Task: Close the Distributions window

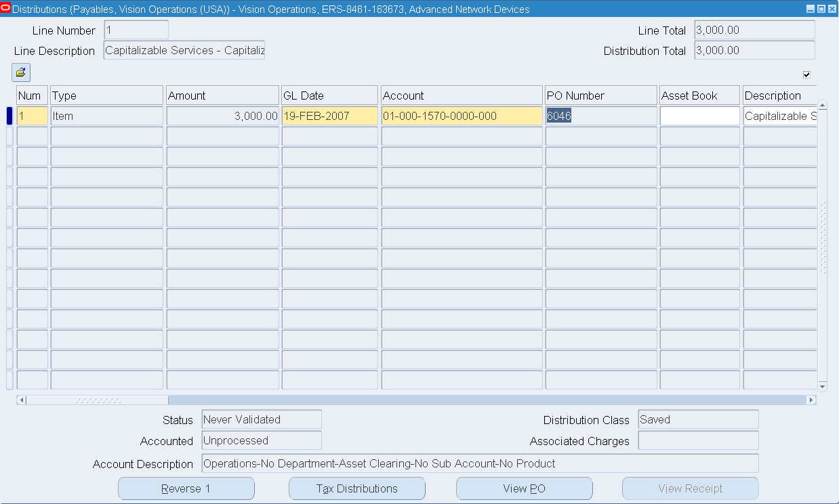Action: (x=832, y=9)
